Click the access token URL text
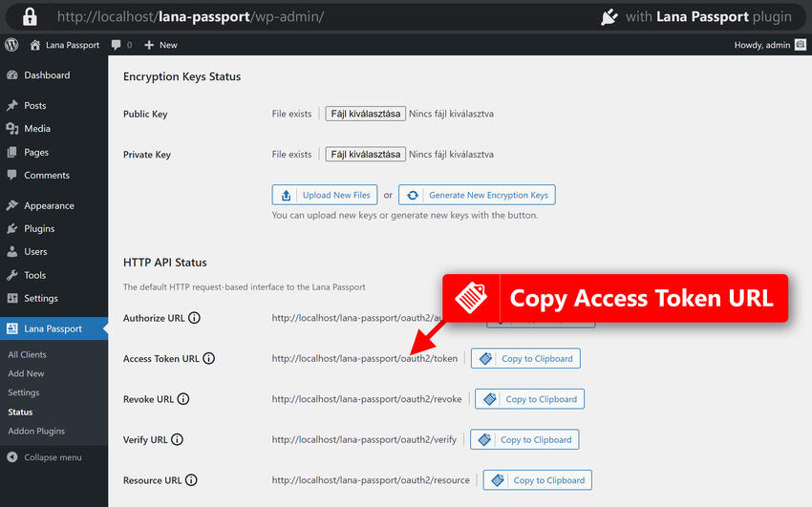Image resolution: width=812 pixels, height=507 pixels. pos(365,358)
